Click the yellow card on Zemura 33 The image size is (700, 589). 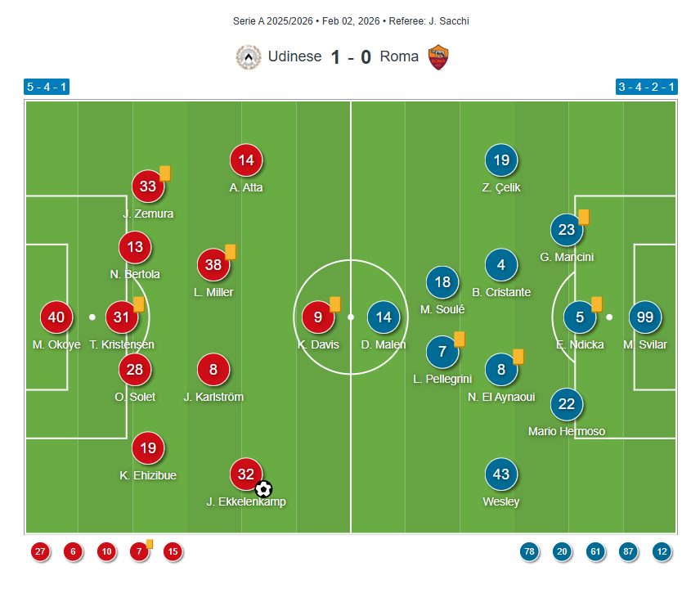(165, 173)
